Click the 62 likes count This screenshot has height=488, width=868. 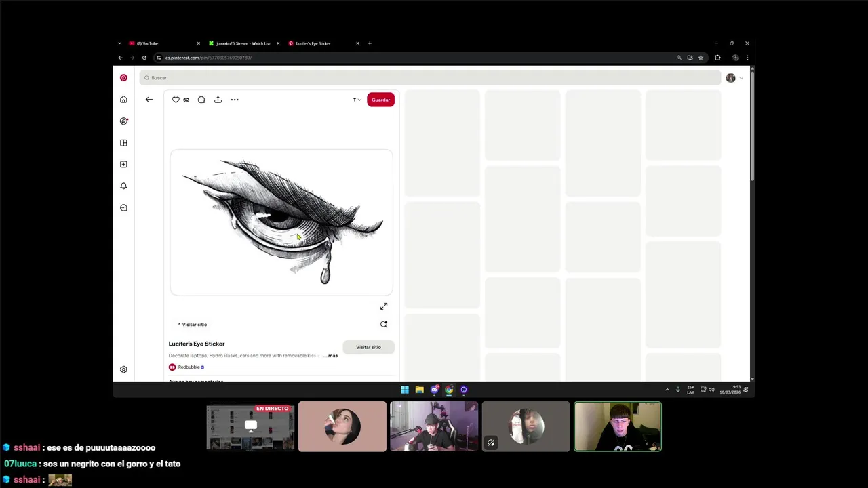(186, 100)
